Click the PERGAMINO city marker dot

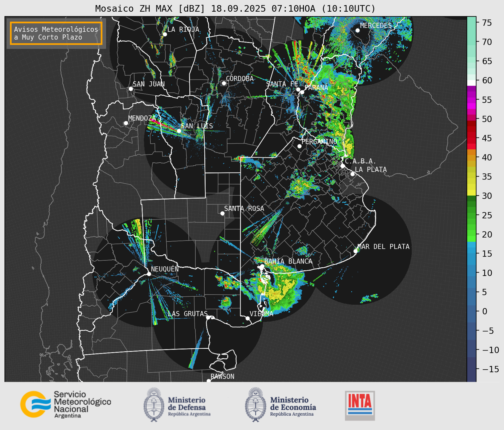click(299, 146)
